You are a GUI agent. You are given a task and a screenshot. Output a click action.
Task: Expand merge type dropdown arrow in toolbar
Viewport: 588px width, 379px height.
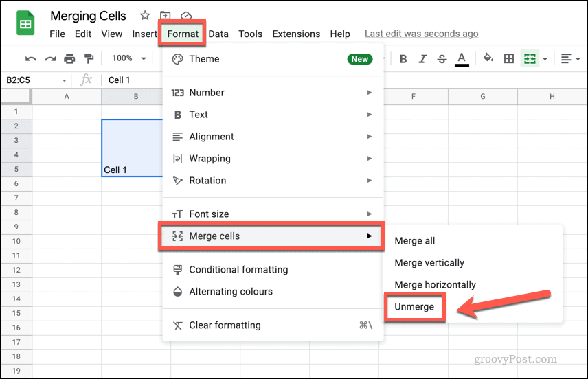coord(545,59)
